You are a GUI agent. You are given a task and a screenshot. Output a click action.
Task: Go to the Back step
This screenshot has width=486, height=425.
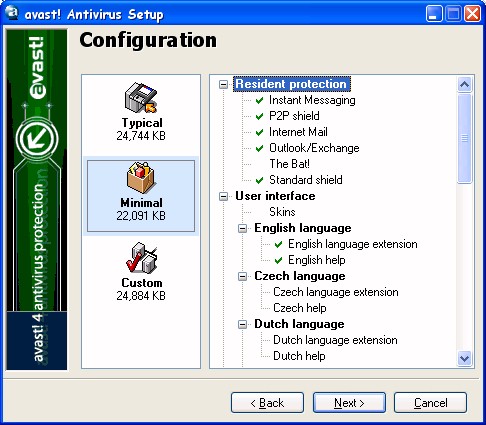267,403
